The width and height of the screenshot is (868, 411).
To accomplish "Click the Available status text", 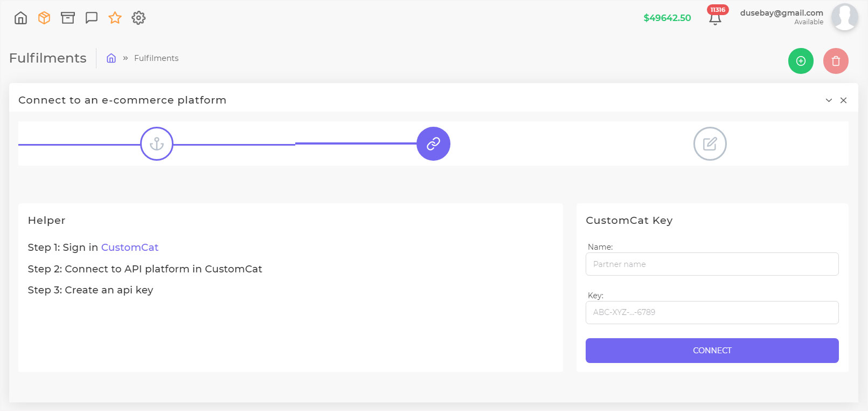I will pyautogui.click(x=809, y=22).
